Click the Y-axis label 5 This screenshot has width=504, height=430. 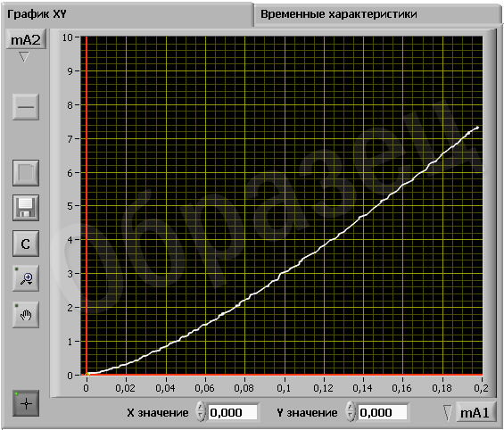(x=70, y=206)
